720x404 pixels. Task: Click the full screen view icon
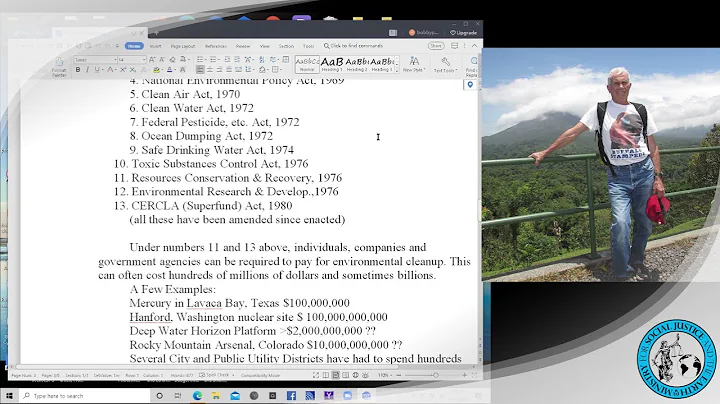pos(315,375)
